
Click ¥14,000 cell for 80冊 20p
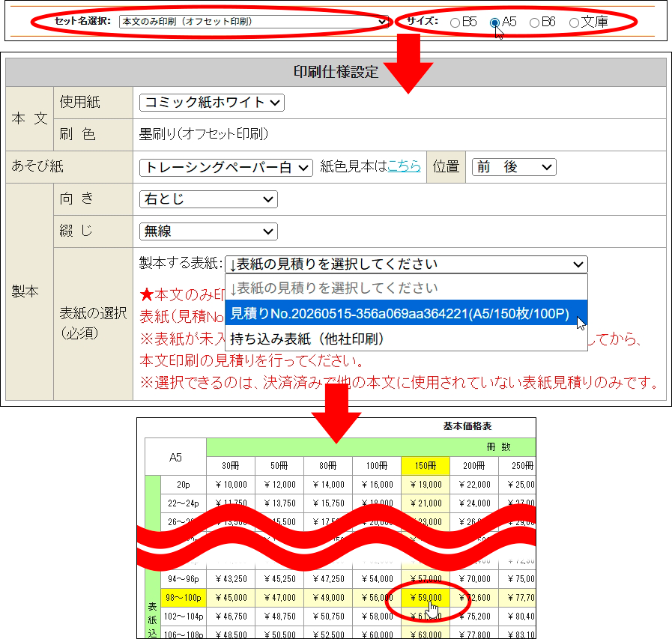click(x=328, y=484)
